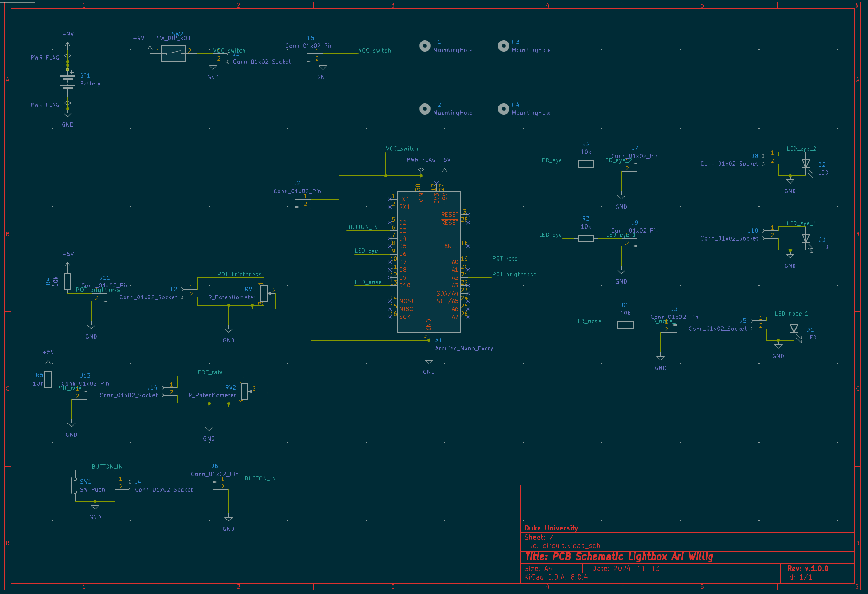Screen dimensions: 868x594
Task: Click the LED_nose_1 label above D1
Action: [792, 314]
